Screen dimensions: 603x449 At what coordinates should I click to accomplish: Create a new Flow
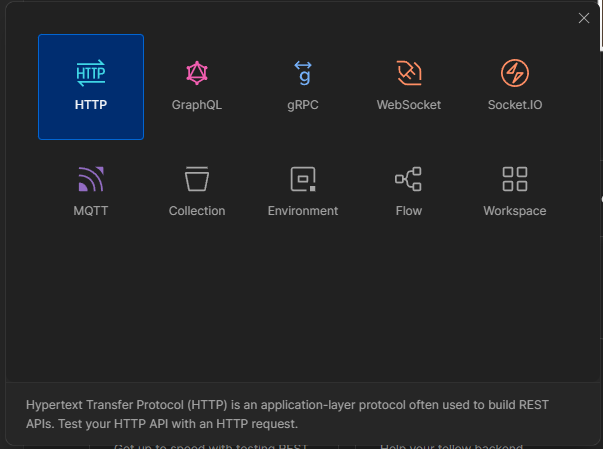pos(409,193)
